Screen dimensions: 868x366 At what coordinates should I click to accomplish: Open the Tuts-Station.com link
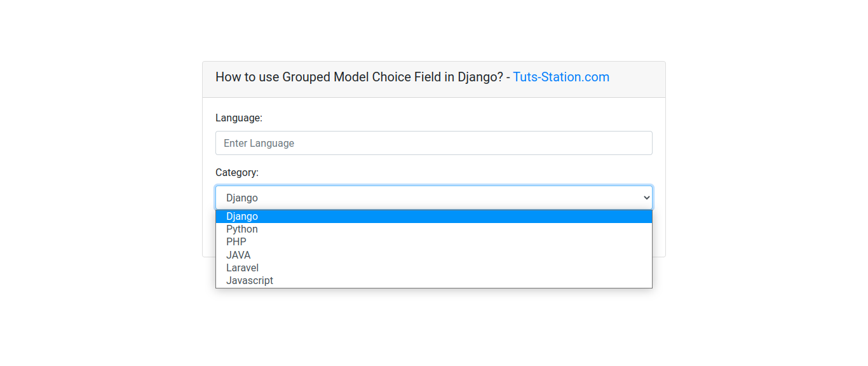pos(561,77)
